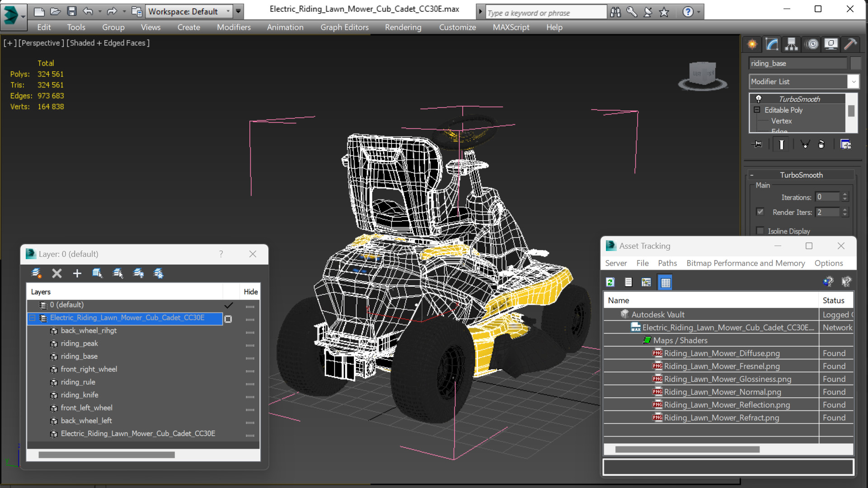The height and width of the screenshot is (488, 868).
Task: Open the Rendering menu
Action: (x=403, y=27)
